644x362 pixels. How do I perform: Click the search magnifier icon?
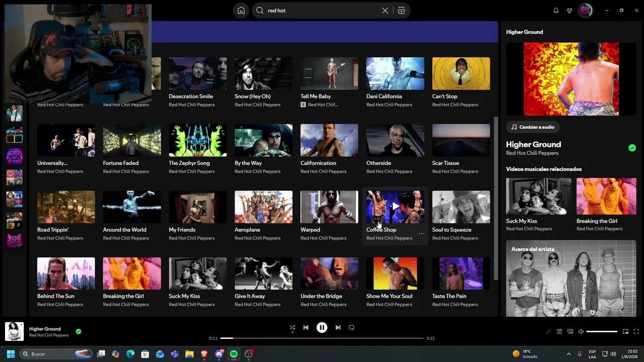[x=260, y=11]
